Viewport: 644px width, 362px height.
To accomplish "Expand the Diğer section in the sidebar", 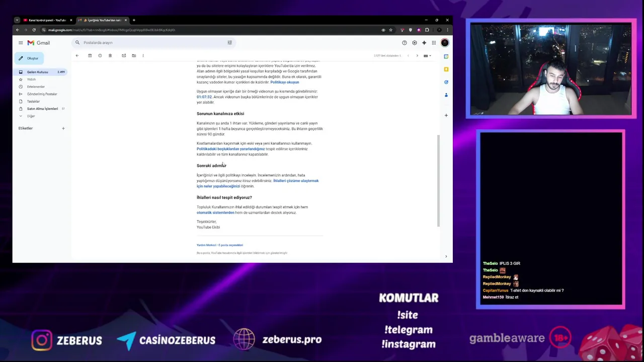I will point(31,116).
